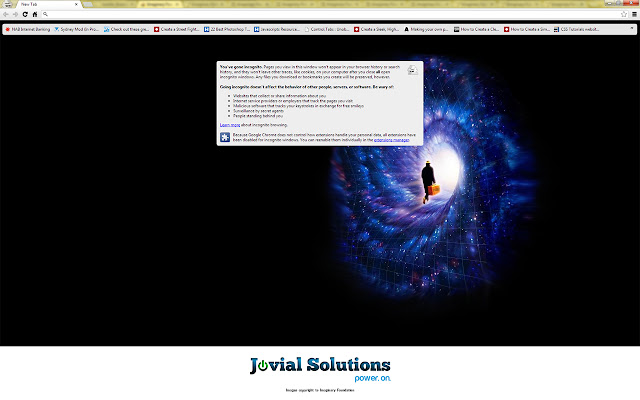This screenshot has width=640, height=400.
Task: Open the CSS Tutorials bookmark
Action: (576, 29)
